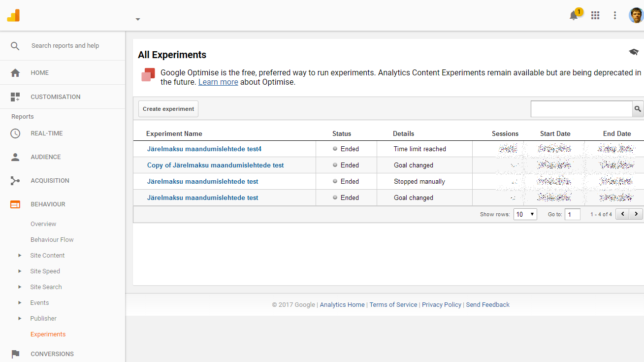This screenshot has height=362, width=644.
Task: Go to next page arrow in table pager
Action: tap(636, 214)
